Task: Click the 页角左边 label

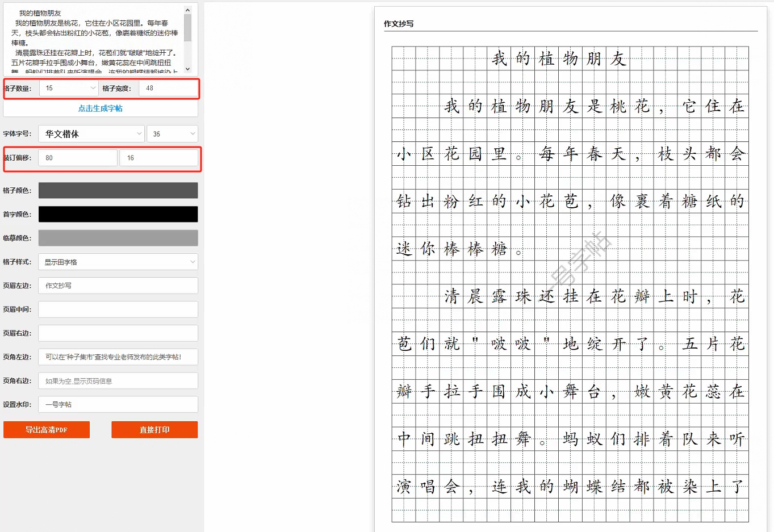Action: tap(17, 357)
